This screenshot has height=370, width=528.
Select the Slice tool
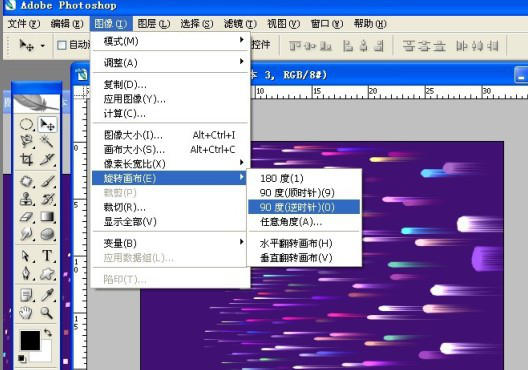[x=47, y=159]
